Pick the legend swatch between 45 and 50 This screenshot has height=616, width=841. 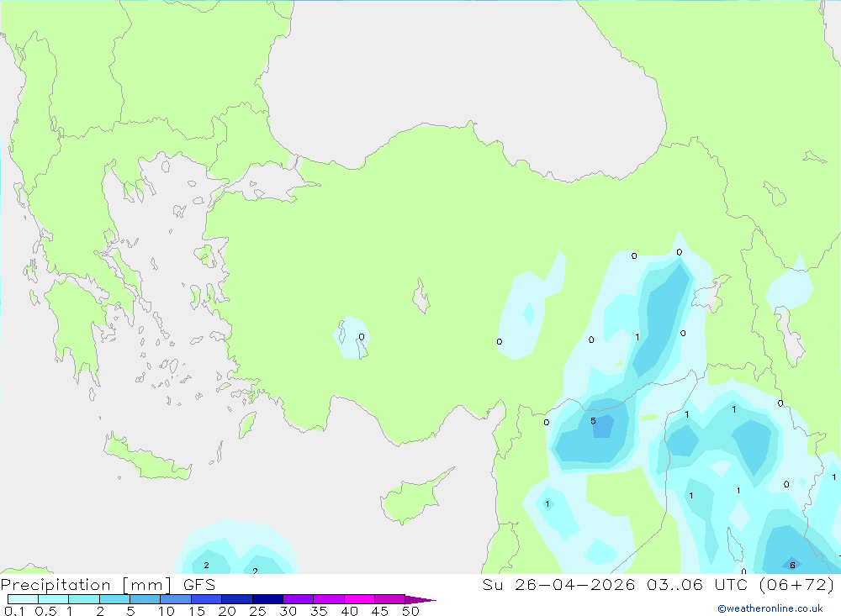point(390,599)
